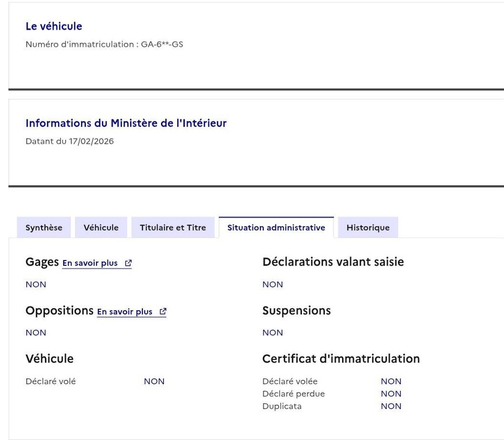
Task: Click the registration number GA-6**-GS text
Action: point(162,45)
